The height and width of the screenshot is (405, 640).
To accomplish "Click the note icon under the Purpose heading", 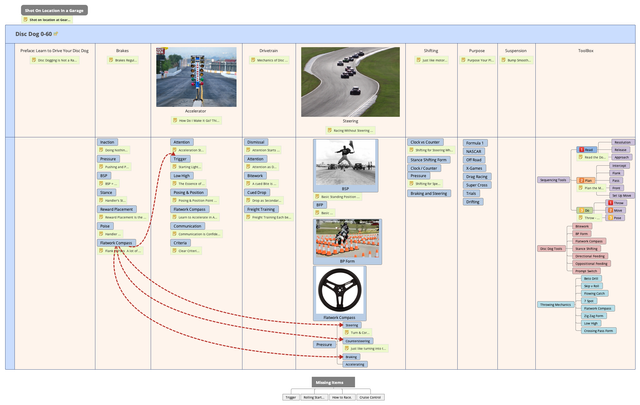I will [x=465, y=60].
